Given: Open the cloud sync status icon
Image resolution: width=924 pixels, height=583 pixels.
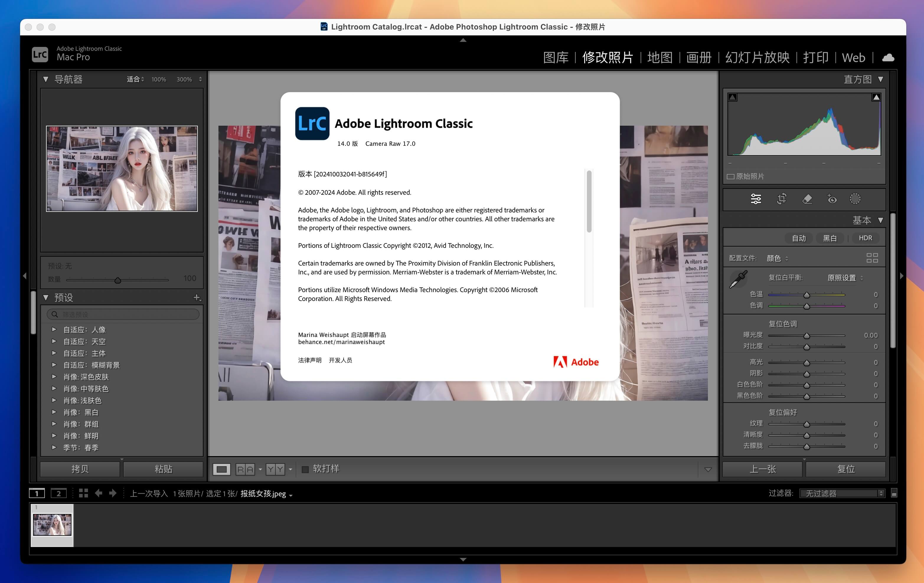Looking at the screenshot, I should coord(888,58).
